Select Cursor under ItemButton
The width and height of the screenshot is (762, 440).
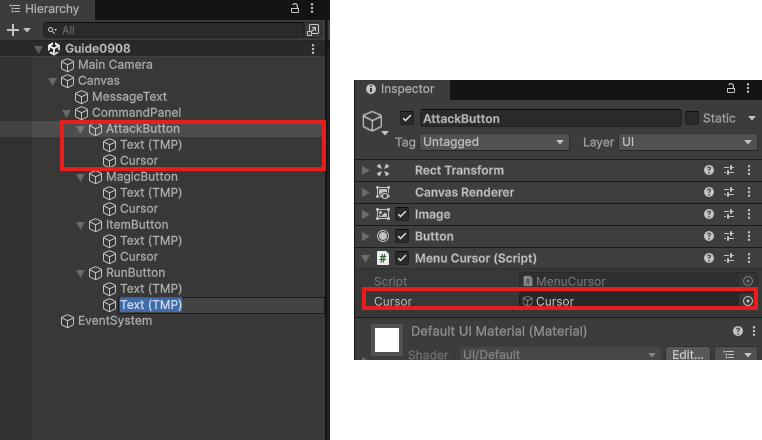click(139, 257)
